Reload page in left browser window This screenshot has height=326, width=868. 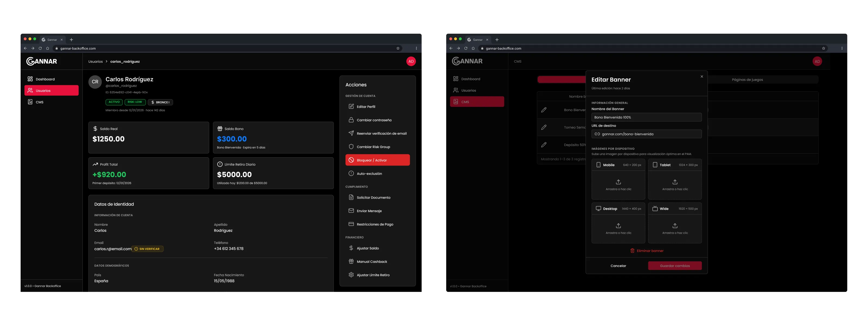(x=40, y=48)
